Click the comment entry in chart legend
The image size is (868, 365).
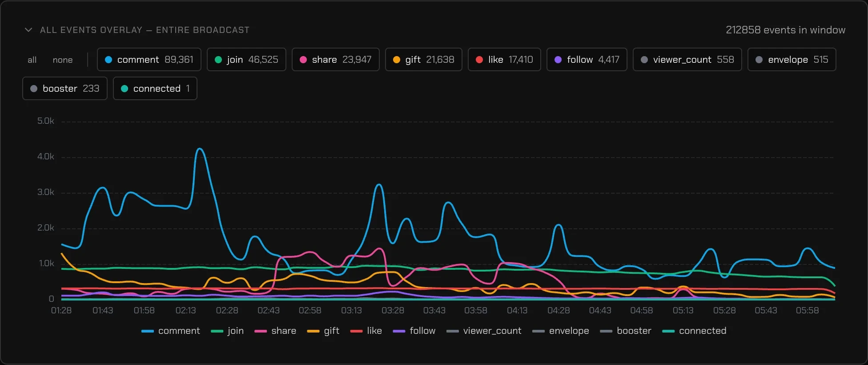[x=171, y=331]
